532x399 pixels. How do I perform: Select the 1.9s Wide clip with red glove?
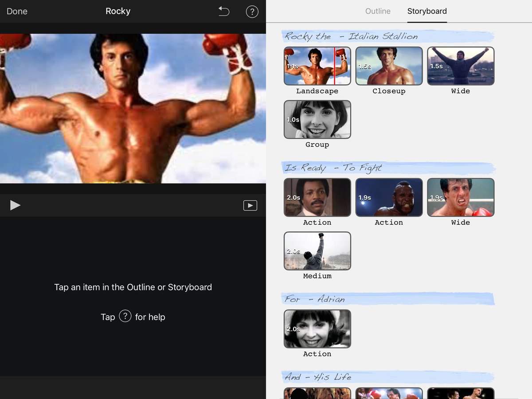click(461, 197)
